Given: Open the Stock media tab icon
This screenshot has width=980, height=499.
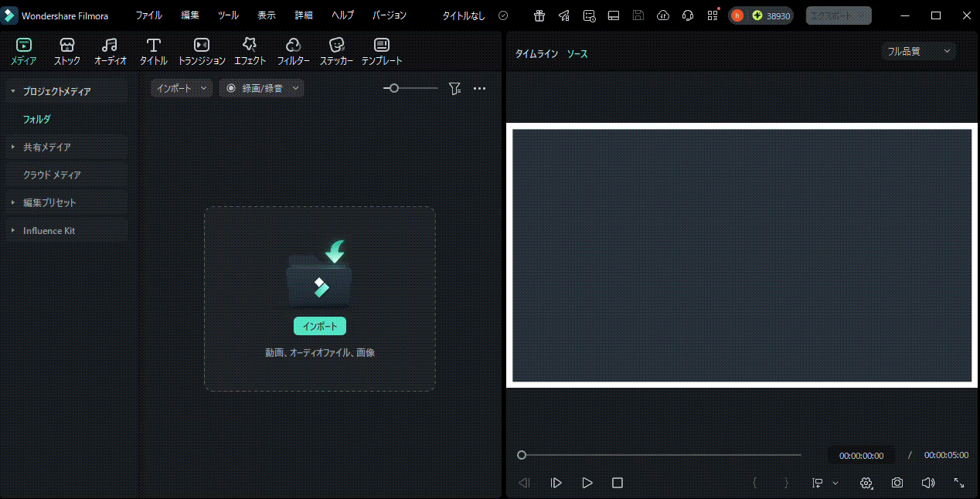Looking at the screenshot, I should (x=67, y=46).
